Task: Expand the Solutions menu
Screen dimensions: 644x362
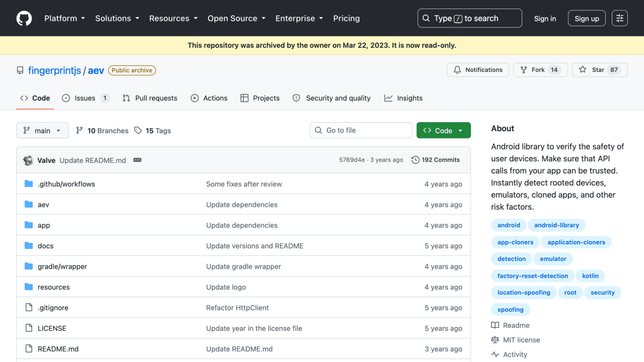Action: click(117, 18)
